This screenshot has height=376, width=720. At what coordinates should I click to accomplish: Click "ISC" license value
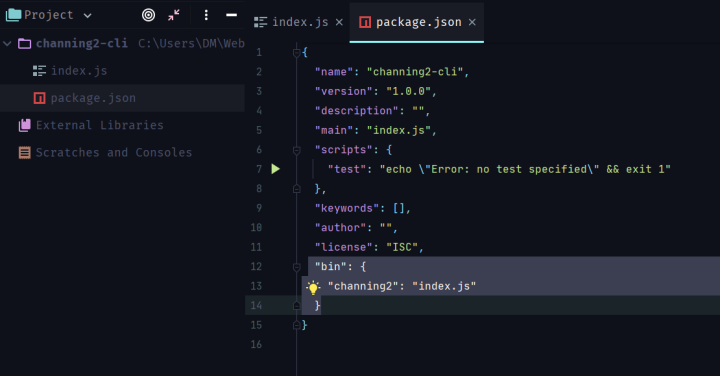[402, 247]
